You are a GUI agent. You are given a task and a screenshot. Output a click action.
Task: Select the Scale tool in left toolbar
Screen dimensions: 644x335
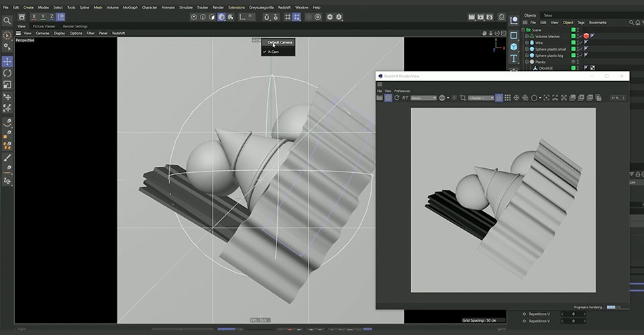(7, 84)
